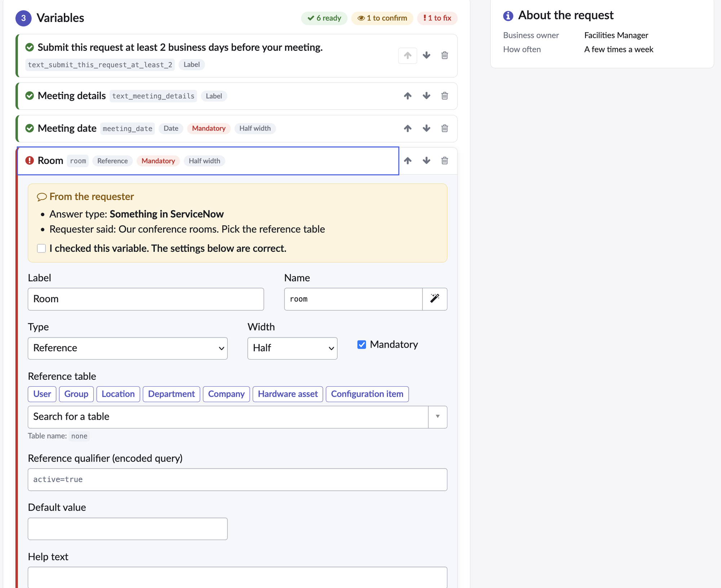This screenshot has height=588, width=721.
Task: Expand the Meeting date variable row
Action: pyautogui.click(x=208, y=128)
